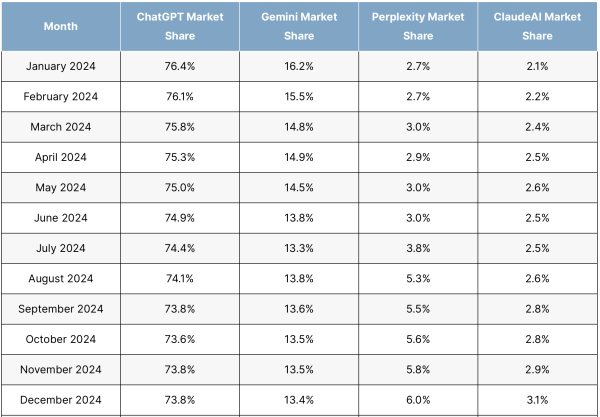Click ClaudeAI's 2.9% November 2024 cell
This screenshot has width=600, height=417.
click(x=537, y=370)
